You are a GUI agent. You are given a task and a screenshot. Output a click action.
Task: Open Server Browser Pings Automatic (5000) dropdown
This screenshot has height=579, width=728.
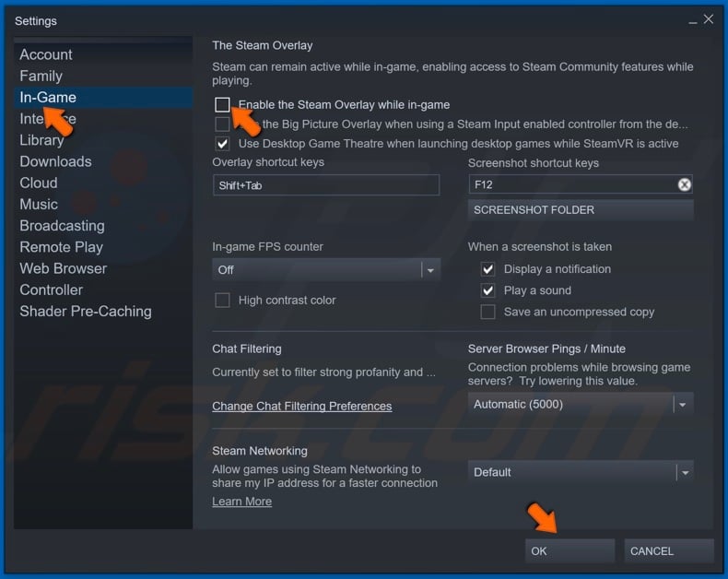581,404
